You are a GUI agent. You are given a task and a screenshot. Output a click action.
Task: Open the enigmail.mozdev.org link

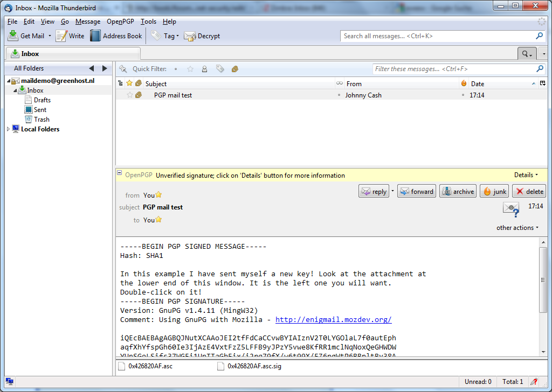pyautogui.click(x=333, y=319)
